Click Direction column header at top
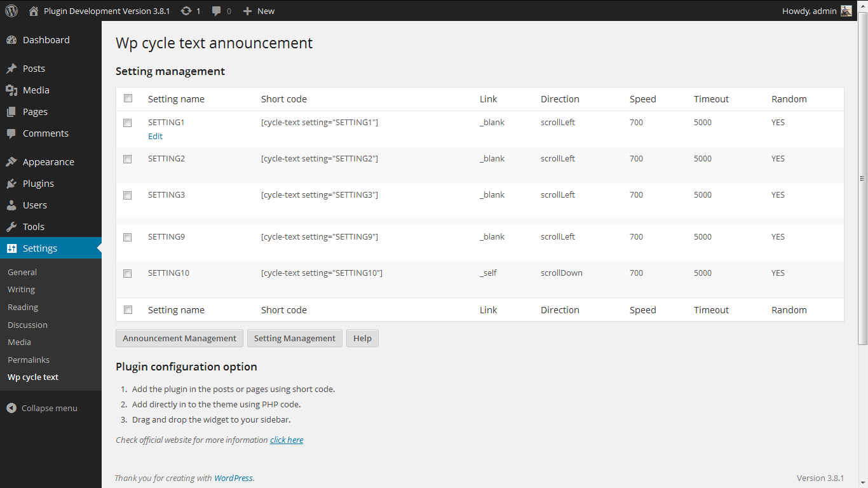The width and height of the screenshot is (868, 488). click(560, 99)
